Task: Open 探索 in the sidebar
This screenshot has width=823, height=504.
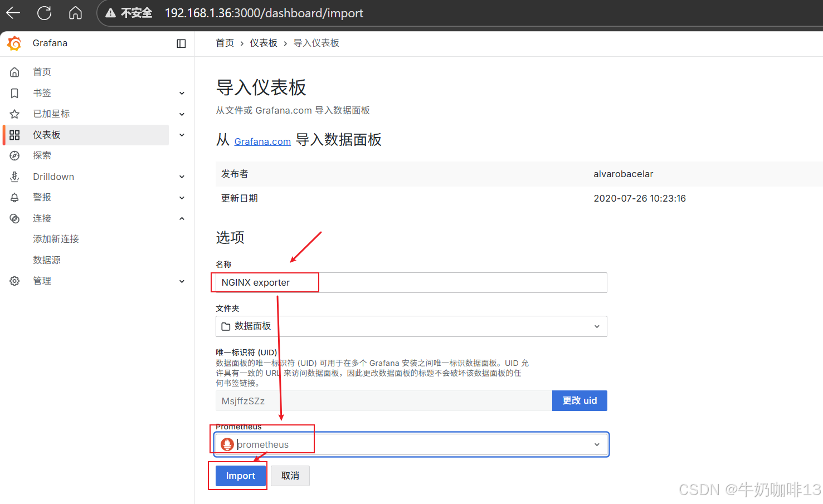Action: pos(42,155)
